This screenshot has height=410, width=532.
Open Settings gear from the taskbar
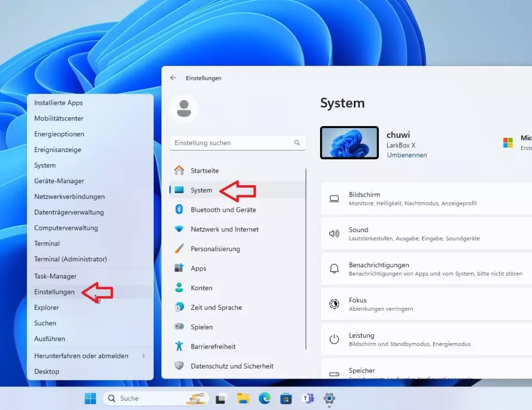click(329, 398)
